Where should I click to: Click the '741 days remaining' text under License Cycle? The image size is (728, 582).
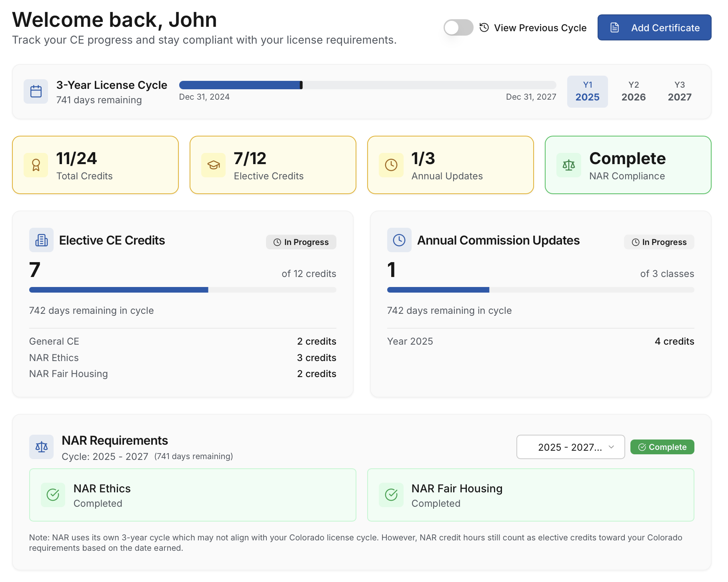[x=99, y=100]
